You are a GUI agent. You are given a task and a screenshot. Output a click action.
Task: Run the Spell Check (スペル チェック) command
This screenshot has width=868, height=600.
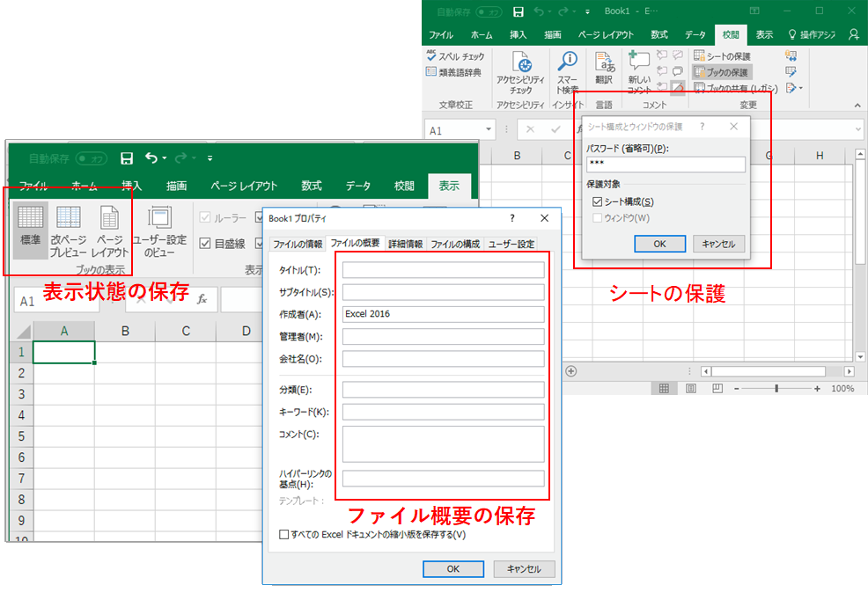coord(456,55)
